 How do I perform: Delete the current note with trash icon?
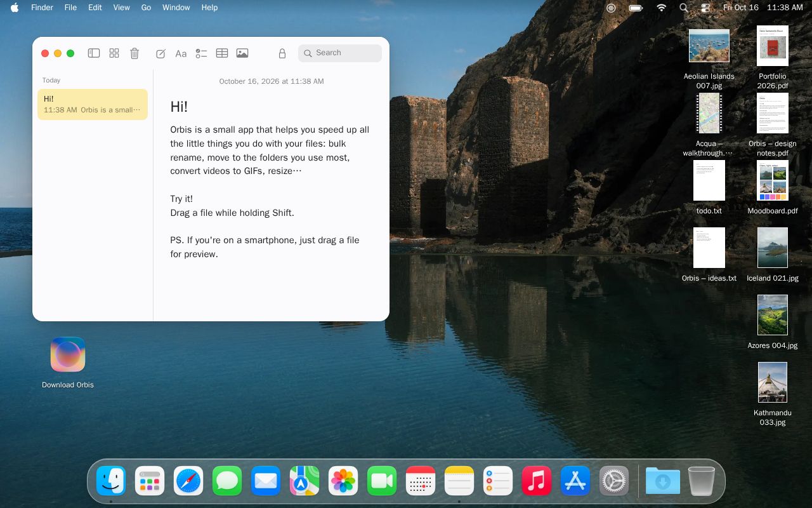134,53
